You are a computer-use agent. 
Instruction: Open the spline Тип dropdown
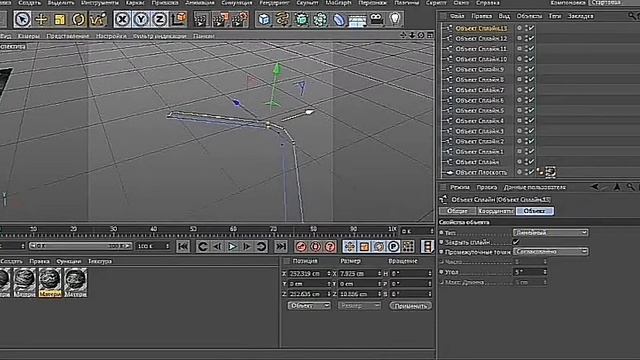[550, 232]
